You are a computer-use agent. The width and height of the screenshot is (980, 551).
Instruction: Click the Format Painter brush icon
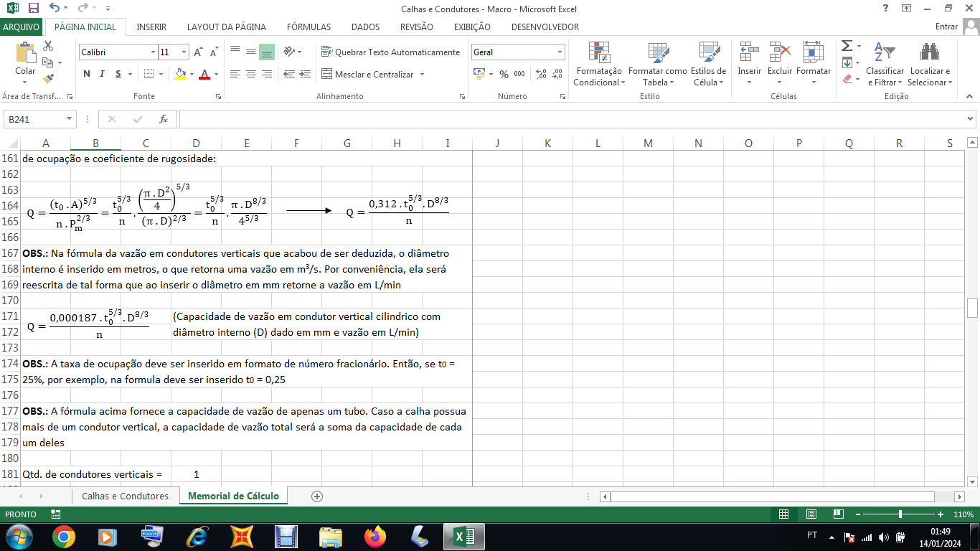(x=48, y=79)
